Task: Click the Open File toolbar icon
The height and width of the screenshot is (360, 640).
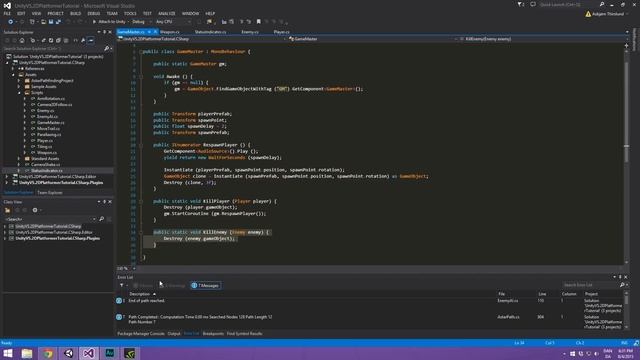Action: pyautogui.click(x=43, y=22)
